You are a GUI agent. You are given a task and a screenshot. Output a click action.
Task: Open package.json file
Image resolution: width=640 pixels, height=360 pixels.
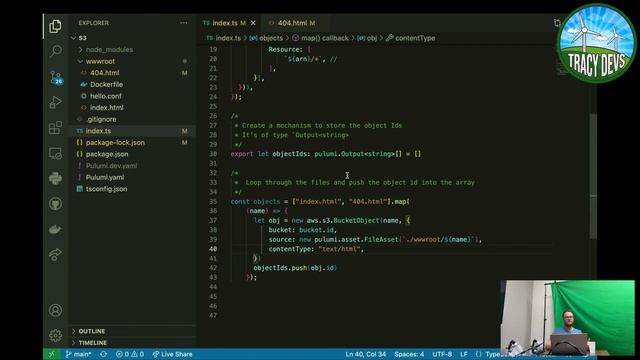(107, 154)
